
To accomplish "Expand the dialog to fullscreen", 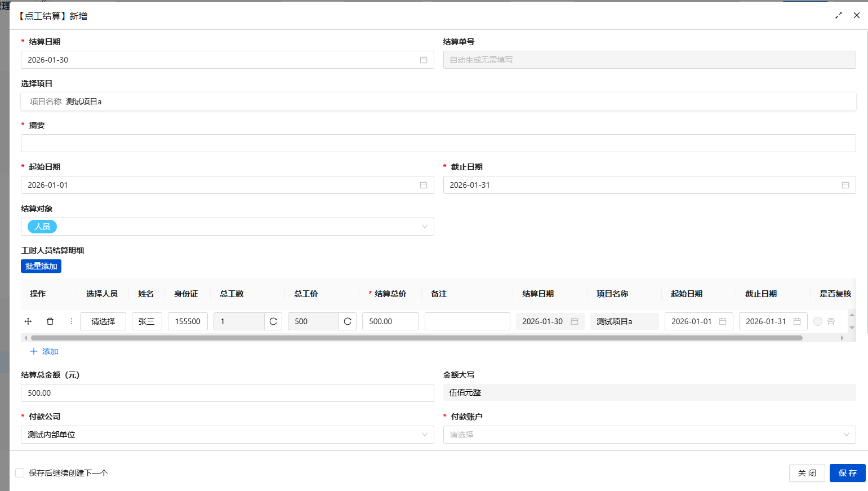I will [839, 15].
